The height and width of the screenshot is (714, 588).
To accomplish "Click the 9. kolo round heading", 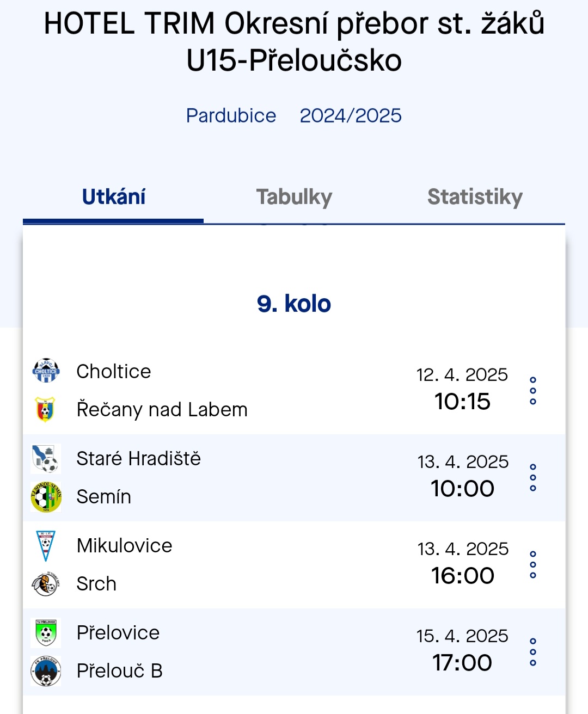I will pos(294,304).
